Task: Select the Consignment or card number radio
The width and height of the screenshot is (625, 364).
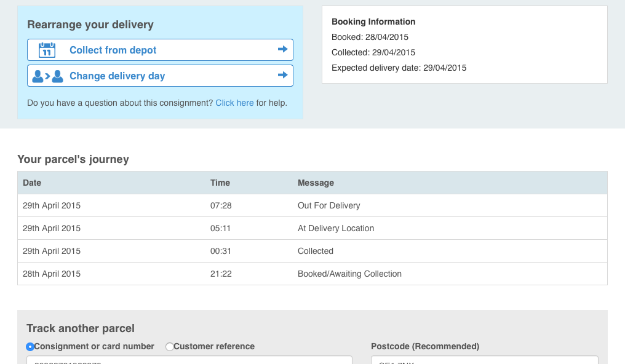Action: (x=30, y=347)
